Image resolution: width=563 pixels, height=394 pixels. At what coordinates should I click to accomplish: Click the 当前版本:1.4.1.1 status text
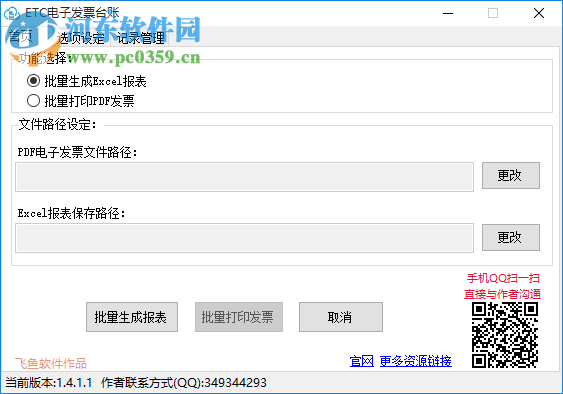[x=48, y=383]
